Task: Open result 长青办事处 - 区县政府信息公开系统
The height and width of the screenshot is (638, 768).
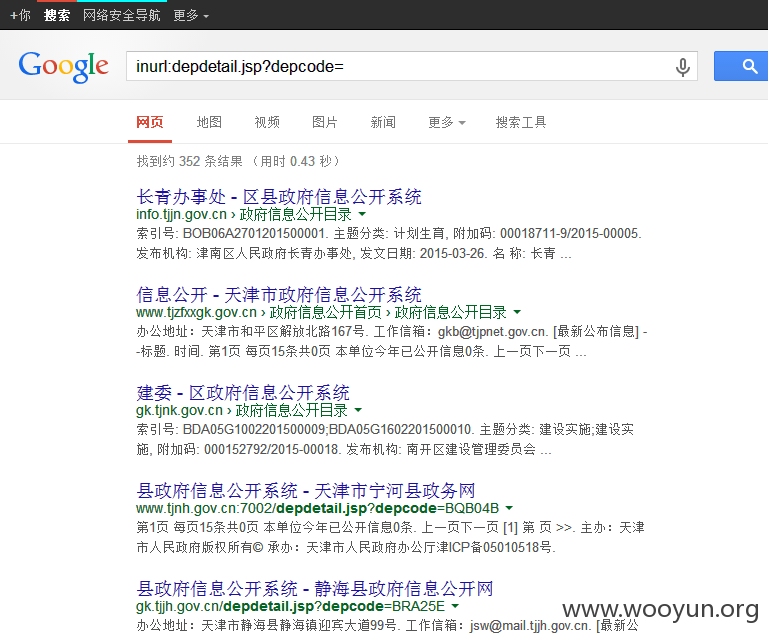Action: click(279, 197)
